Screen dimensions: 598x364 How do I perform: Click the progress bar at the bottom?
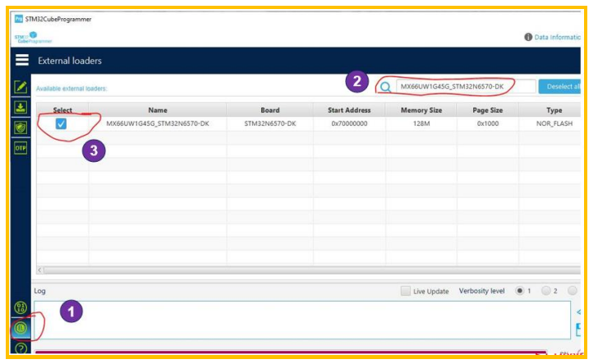point(291,352)
